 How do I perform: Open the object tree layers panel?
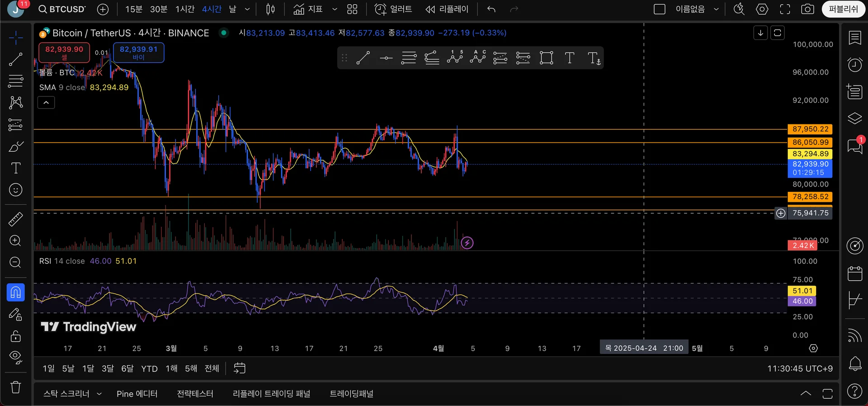point(855,119)
